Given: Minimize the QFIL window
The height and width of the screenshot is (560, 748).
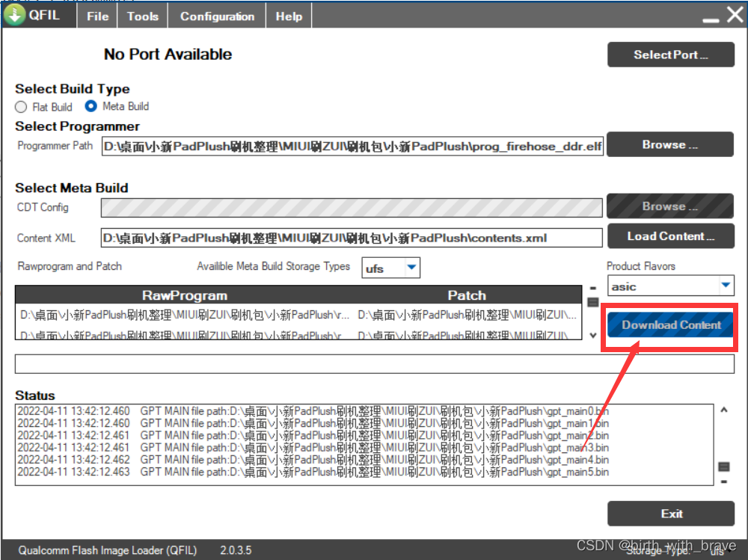Looking at the screenshot, I should tap(711, 20).
